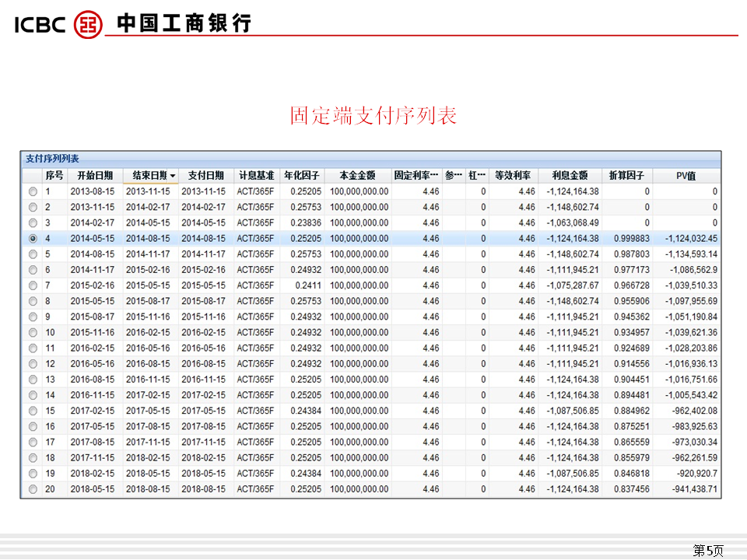Click the 支付日期 column header
Image resolution: width=747 pixels, height=560 pixels.
206,176
